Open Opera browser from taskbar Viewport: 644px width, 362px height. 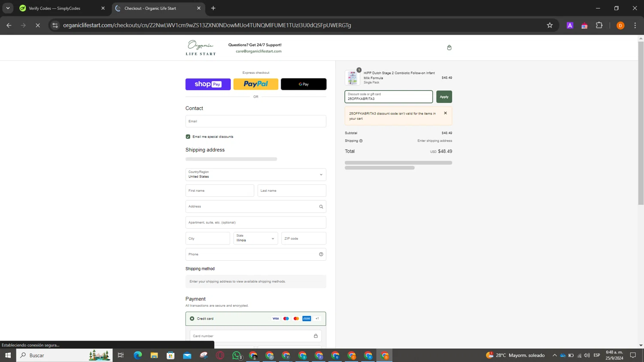pos(220,355)
